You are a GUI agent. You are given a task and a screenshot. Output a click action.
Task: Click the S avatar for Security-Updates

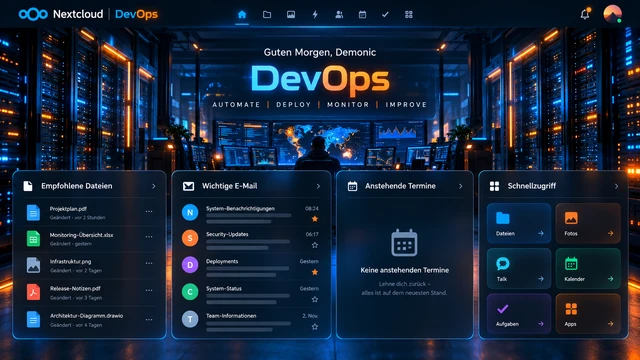pyautogui.click(x=190, y=238)
